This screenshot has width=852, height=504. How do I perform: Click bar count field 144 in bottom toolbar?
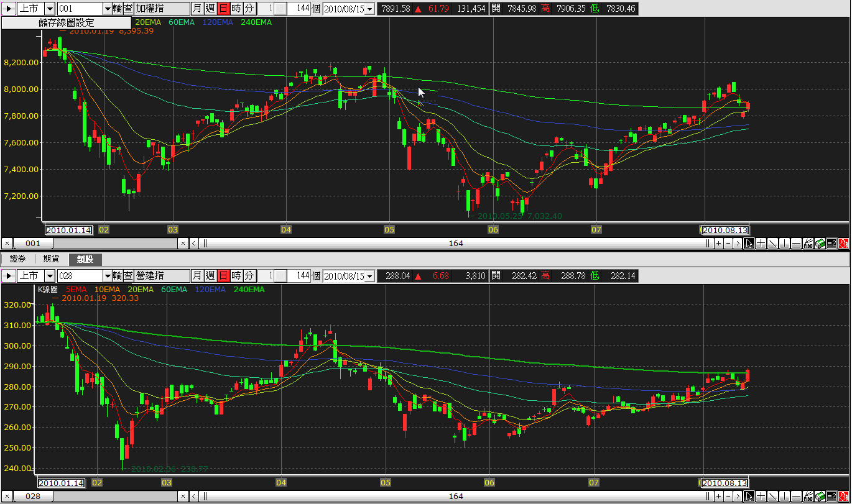pos(299,275)
